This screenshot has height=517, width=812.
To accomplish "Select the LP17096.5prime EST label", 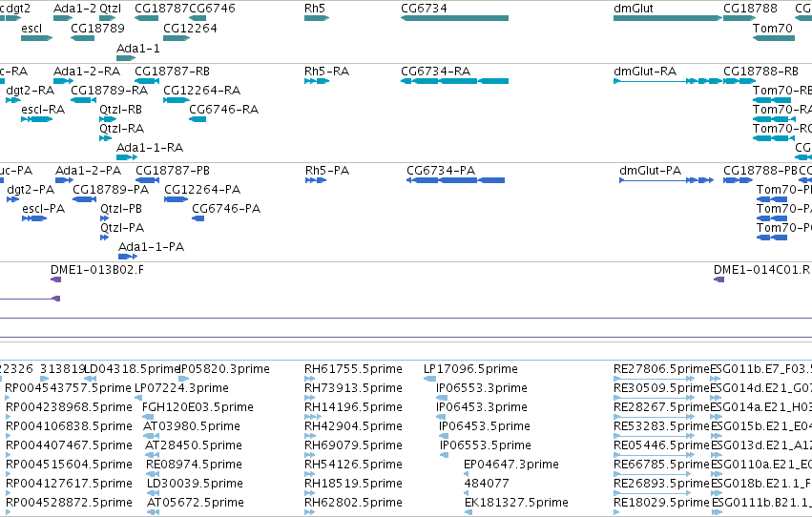I will click(x=470, y=369).
